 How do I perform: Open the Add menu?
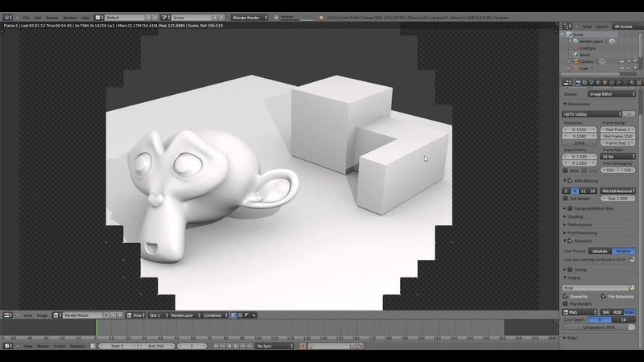click(38, 18)
